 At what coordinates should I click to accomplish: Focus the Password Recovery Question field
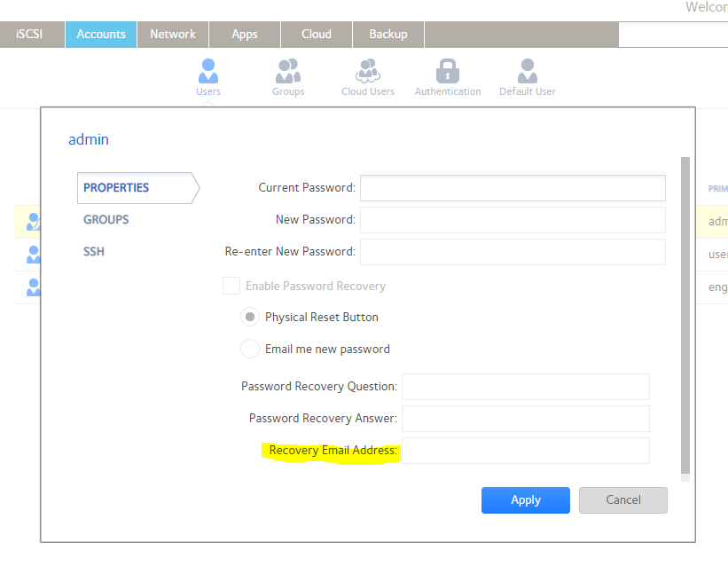coord(526,387)
